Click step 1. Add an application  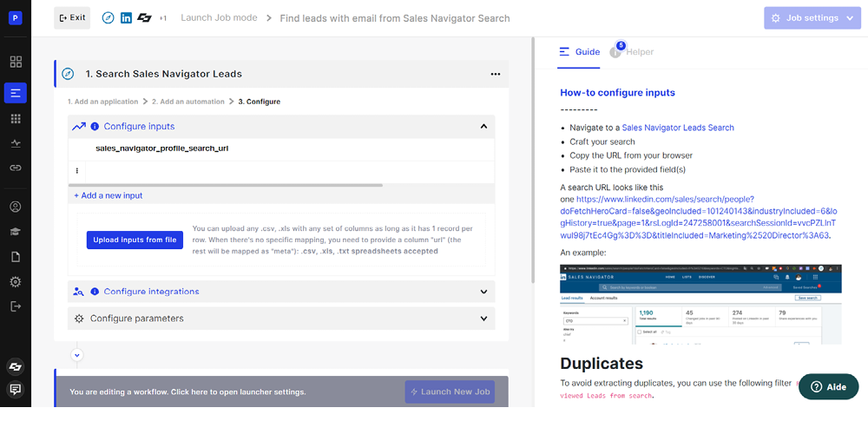click(x=103, y=102)
